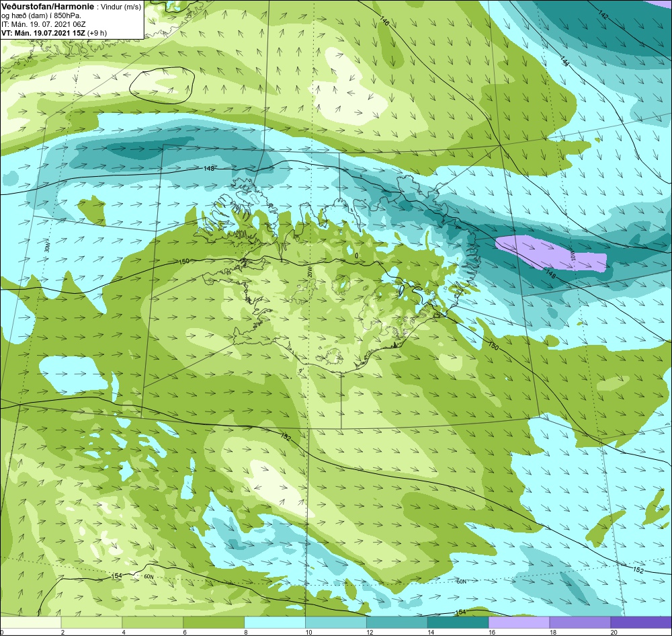Click the palest 0–2 m/s legend swatch

(30, 621)
